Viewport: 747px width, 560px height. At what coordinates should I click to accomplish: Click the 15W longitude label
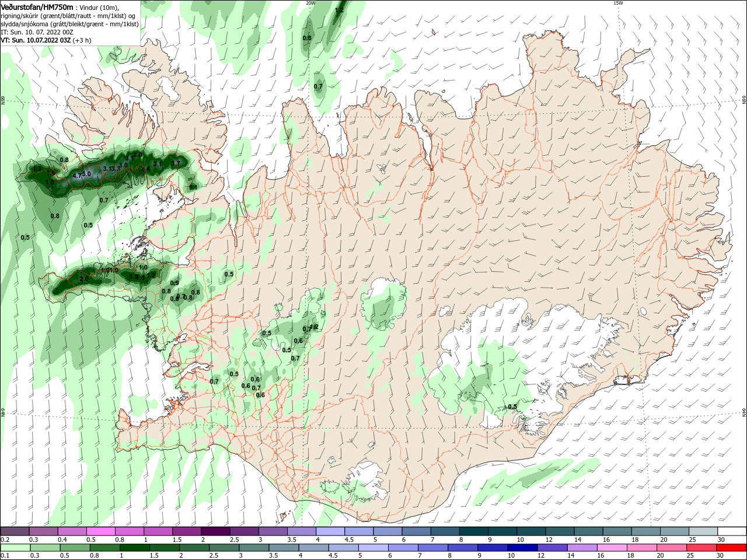pyautogui.click(x=618, y=3)
